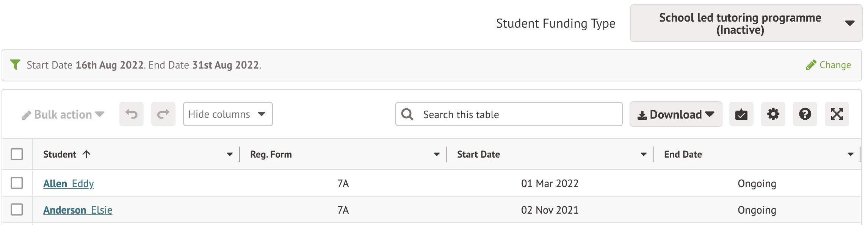Click Change to edit date filter

[829, 65]
